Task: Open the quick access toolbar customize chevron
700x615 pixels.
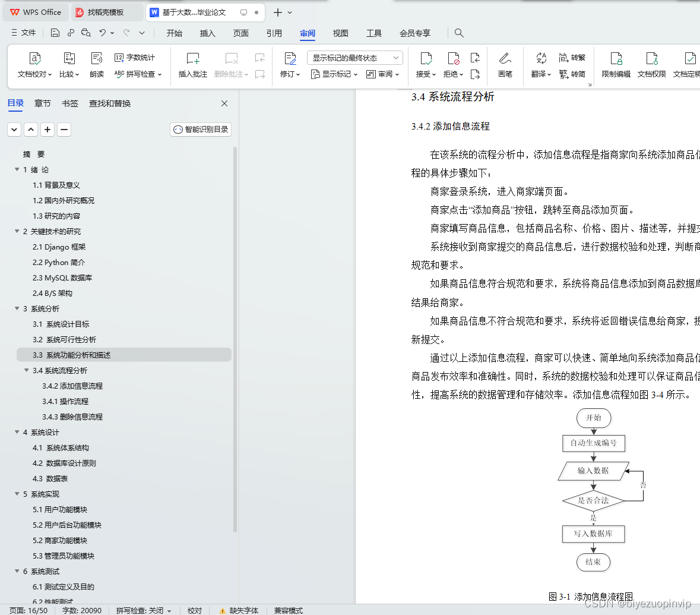Action: tap(142, 33)
